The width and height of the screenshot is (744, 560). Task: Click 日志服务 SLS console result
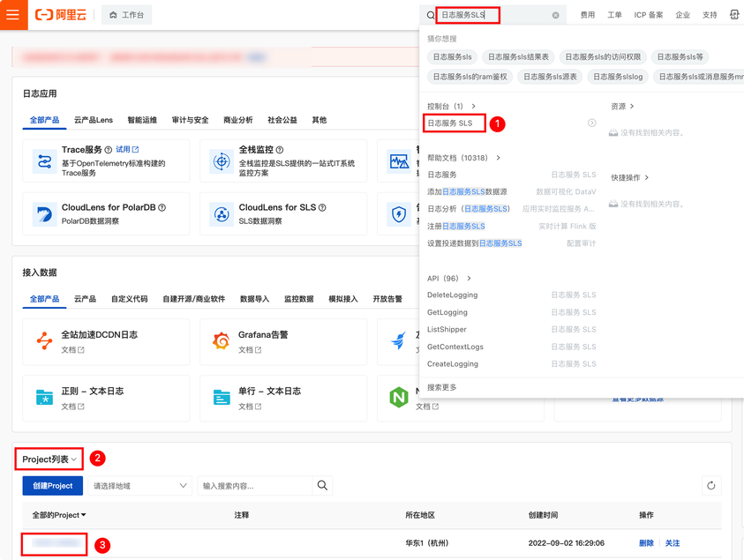pos(450,123)
